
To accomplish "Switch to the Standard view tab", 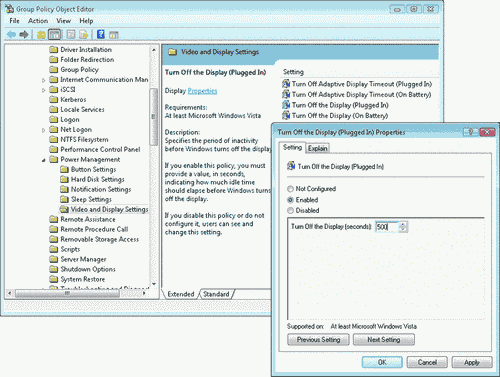I will coord(216,294).
